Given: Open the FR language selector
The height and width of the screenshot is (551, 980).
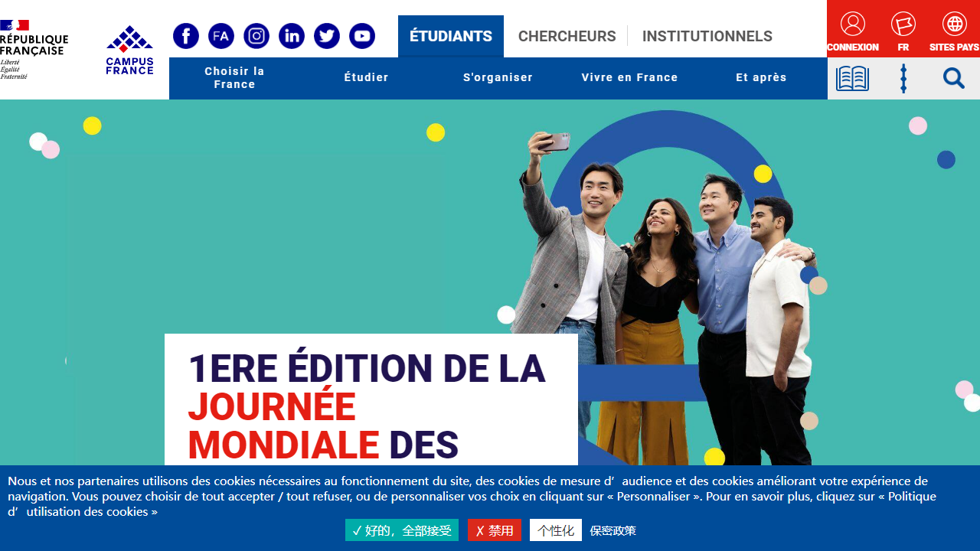Looking at the screenshot, I should tap(903, 31).
